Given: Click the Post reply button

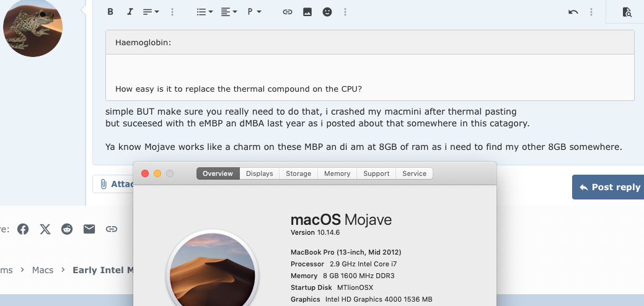Looking at the screenshot, I should [609, 187].
